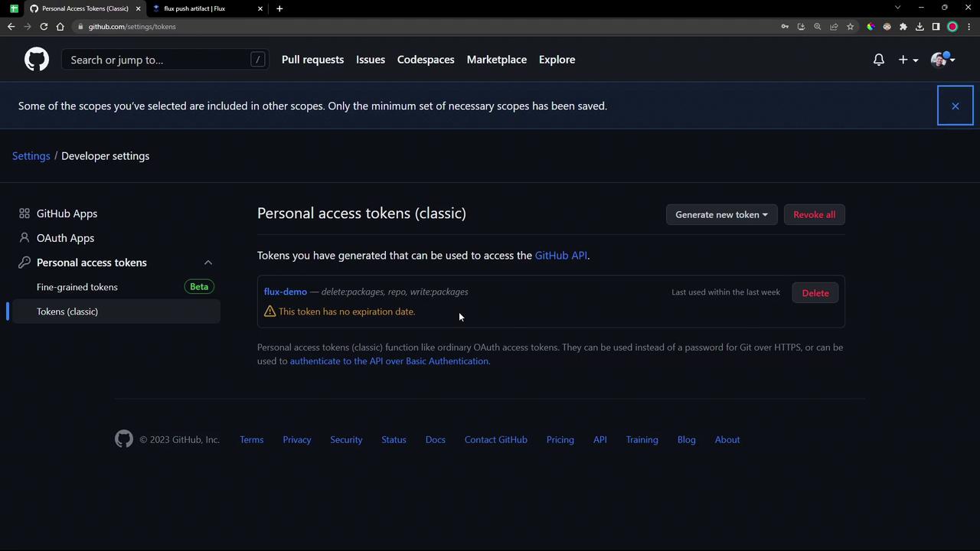Viewport: 980px width, 551px height.
Task: Go to Pull requests
Action: [312, 60]
